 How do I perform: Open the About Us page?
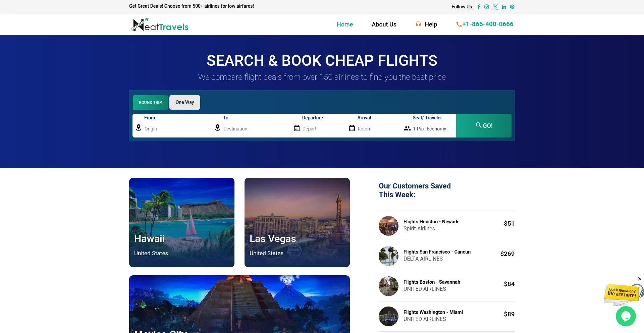pos(384,24)
